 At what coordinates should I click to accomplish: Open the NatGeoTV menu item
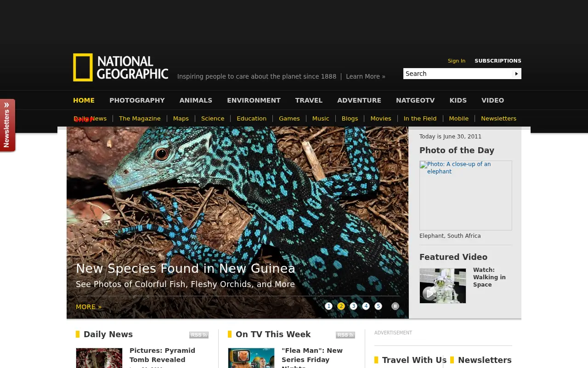[415, 100]
